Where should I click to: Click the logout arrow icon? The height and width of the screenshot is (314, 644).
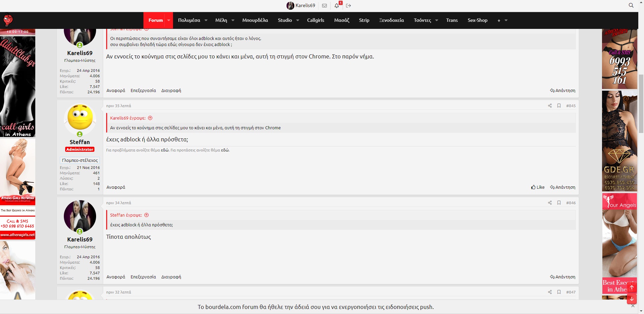348,5
